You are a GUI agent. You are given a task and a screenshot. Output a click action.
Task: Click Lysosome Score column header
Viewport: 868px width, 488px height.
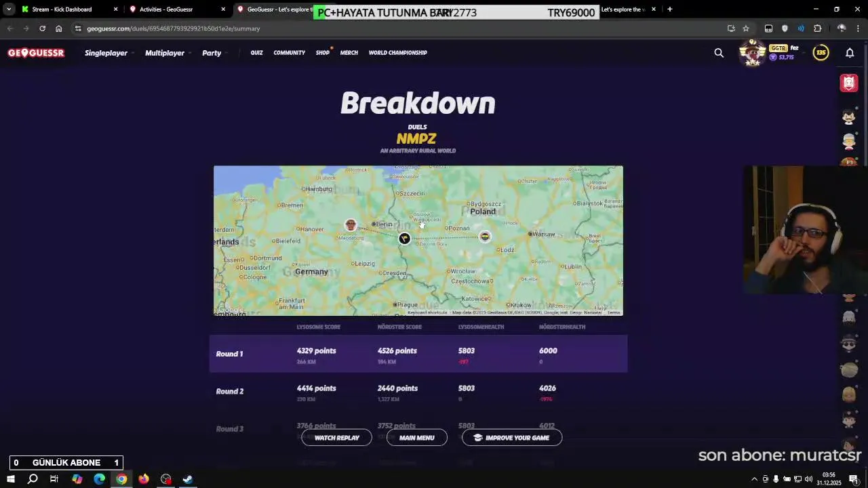click(x=318, y=327)
